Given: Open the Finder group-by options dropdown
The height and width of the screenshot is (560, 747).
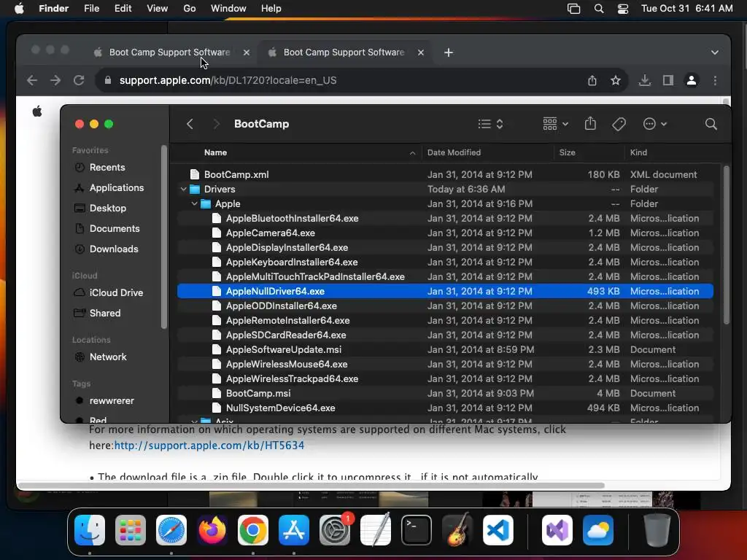Looking at the screenshot, I should (555, 124).
